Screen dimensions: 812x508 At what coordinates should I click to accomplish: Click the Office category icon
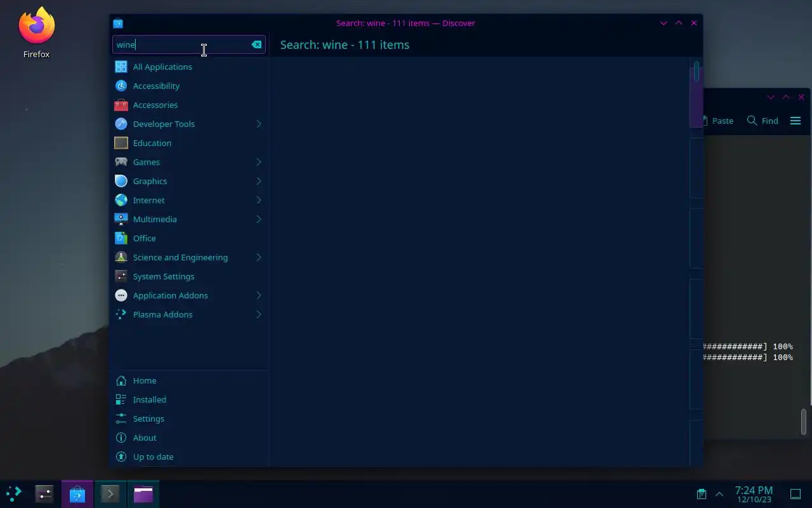(x=121, y=238)
